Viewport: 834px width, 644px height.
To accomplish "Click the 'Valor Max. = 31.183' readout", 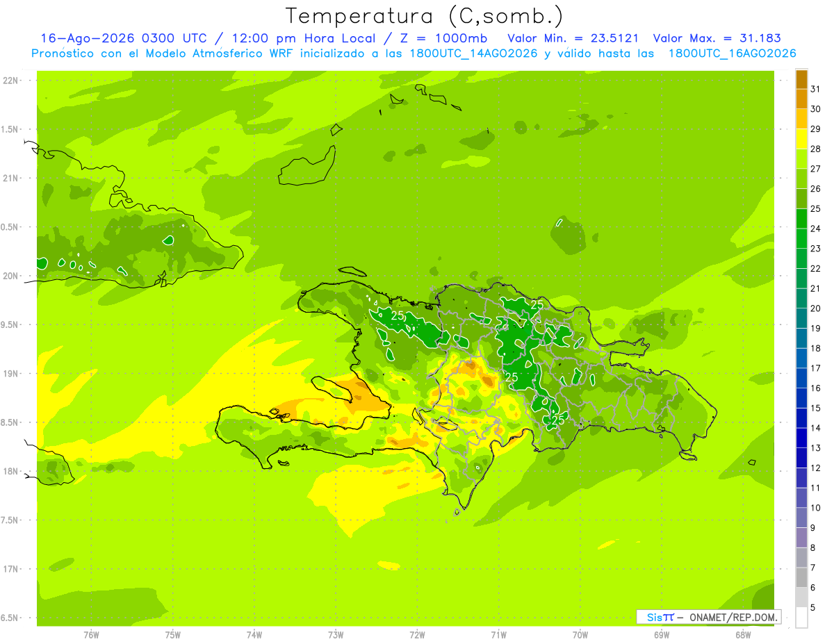I will [x=717, y=38].
